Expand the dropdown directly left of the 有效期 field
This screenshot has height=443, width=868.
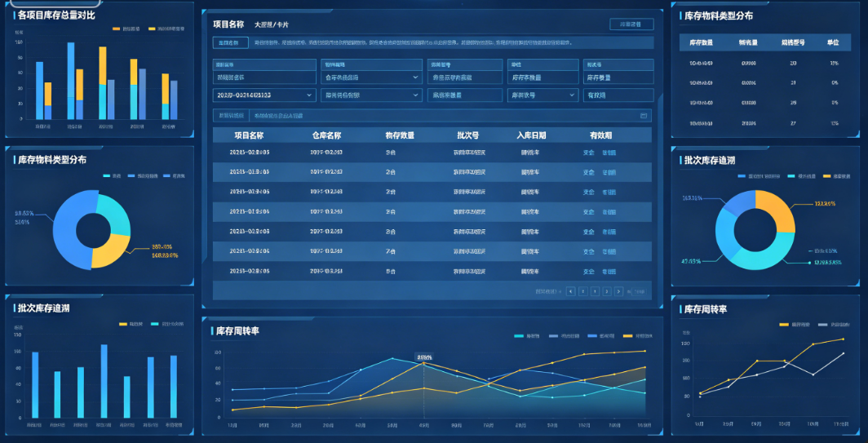542,95
